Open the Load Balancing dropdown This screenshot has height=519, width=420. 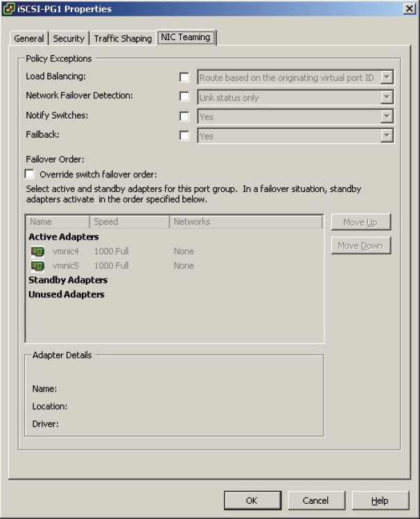click(387, 78)
